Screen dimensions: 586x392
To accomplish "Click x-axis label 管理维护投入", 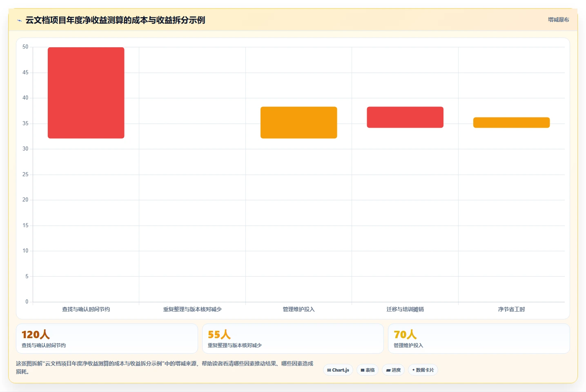I will point(299,309).
